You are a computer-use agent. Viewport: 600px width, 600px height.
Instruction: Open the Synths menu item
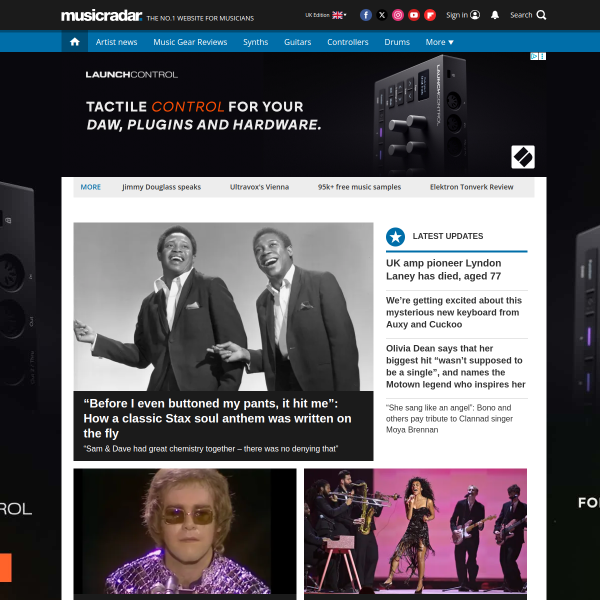[x=255, y=42]
